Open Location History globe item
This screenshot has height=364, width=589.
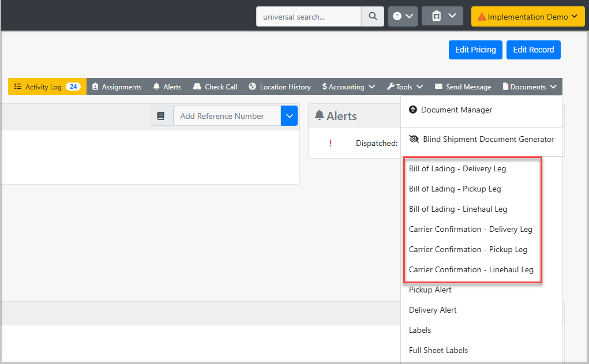coord(280,87)
